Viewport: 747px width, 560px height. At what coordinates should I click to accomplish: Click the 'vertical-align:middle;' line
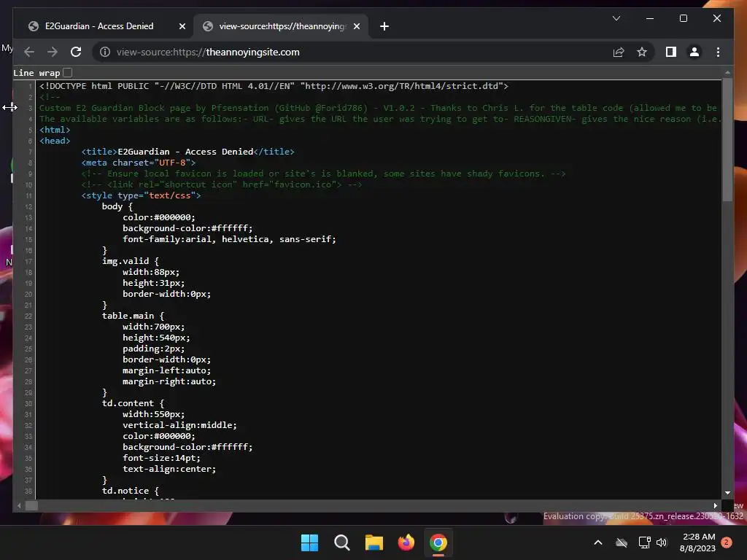click(x=179, y=425)
